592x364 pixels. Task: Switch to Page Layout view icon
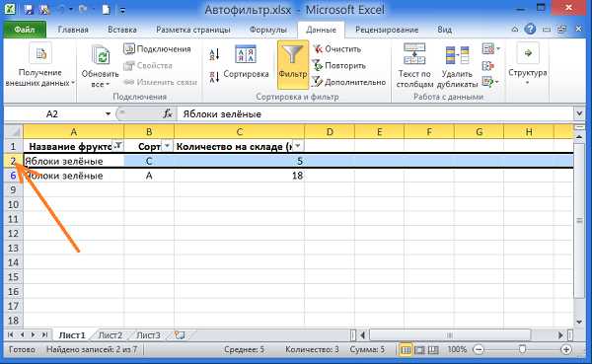(419, 350)
